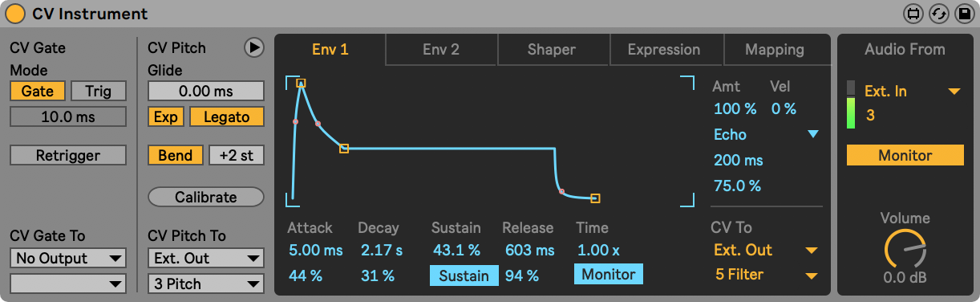
Task: Click the Save Preset disk icon
Action: [962, 14]
